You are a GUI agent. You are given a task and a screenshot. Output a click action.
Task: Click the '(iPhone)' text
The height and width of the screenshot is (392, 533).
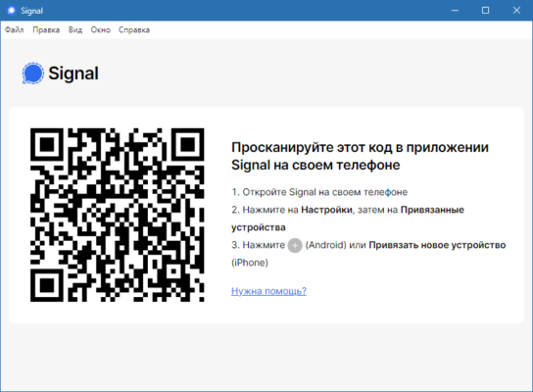[x=250, y=263]
